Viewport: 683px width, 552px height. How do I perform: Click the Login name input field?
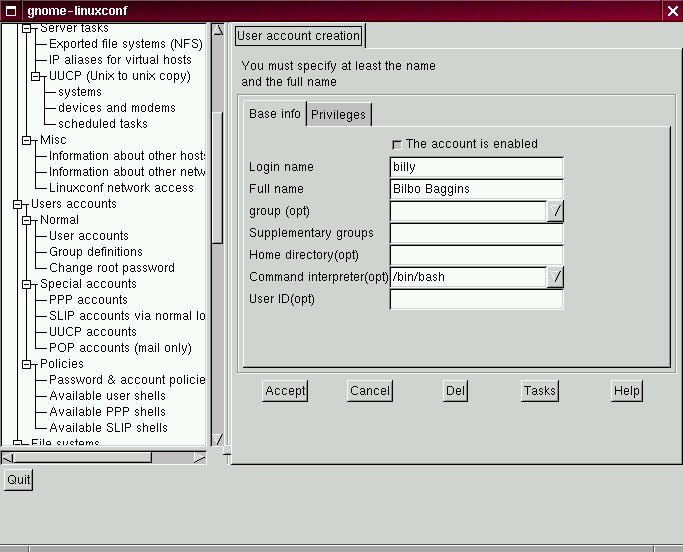point(476,167)
